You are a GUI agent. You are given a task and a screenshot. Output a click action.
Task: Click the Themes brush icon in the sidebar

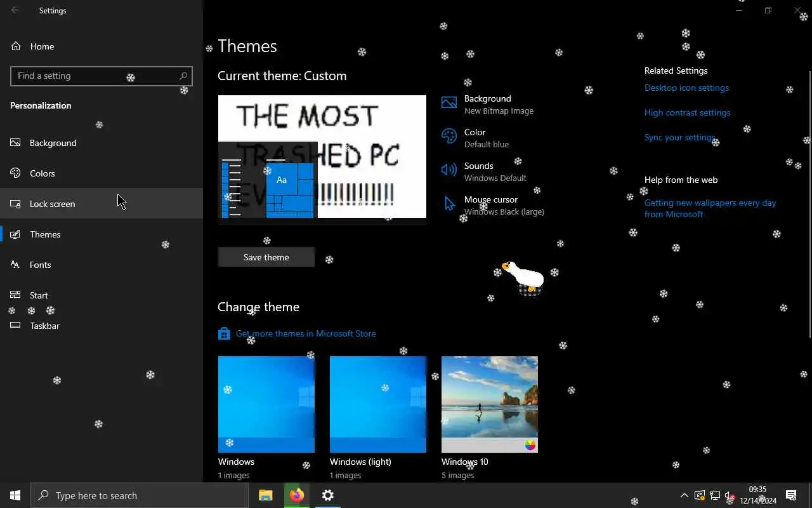tap(16, 234)
